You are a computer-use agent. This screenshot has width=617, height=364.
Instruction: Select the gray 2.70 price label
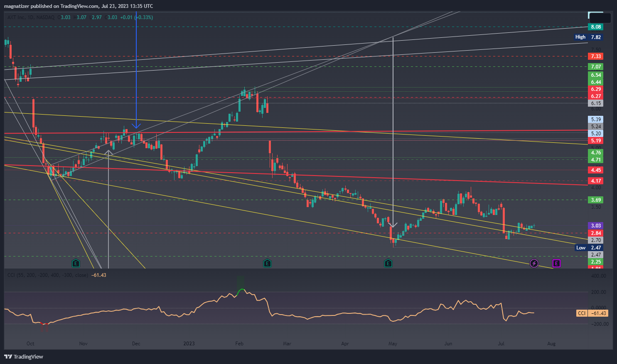[596, 240]
